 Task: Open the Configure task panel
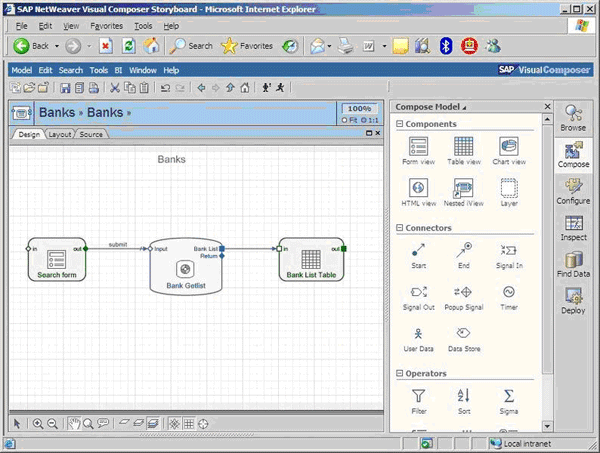573,191
